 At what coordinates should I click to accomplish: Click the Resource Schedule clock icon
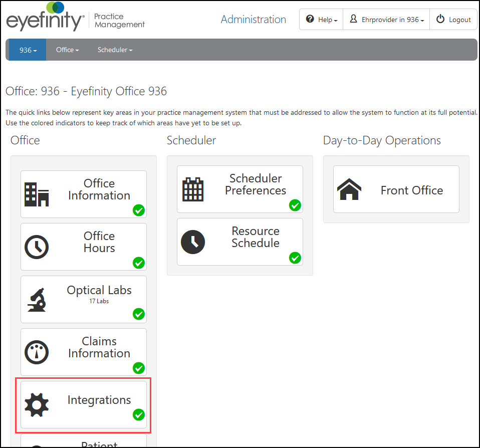pos(193,242)
